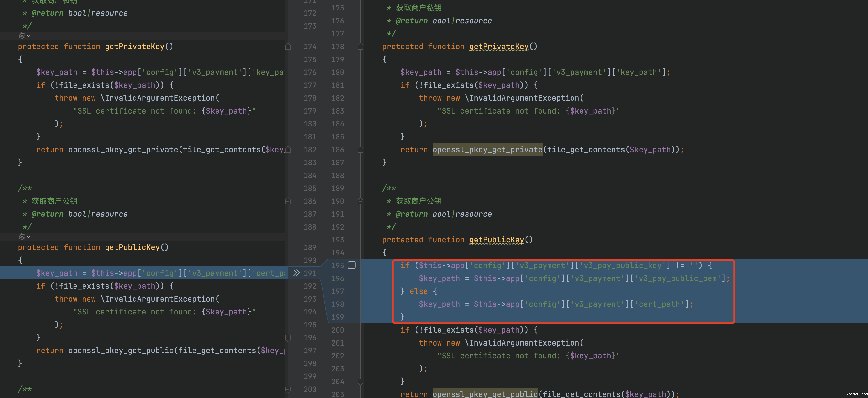Viewport: 868px width, 398px height.
Task: Open dropdown chevron above getPublicKey function
Action: pyautogui.click(x=29, y=237)
